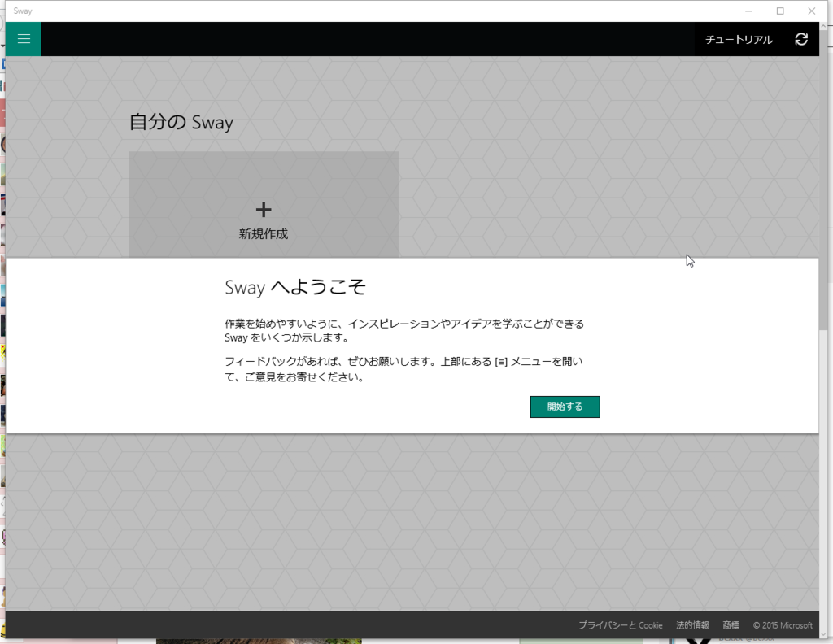Click the refresh sync icon

(x=801, y=39)
